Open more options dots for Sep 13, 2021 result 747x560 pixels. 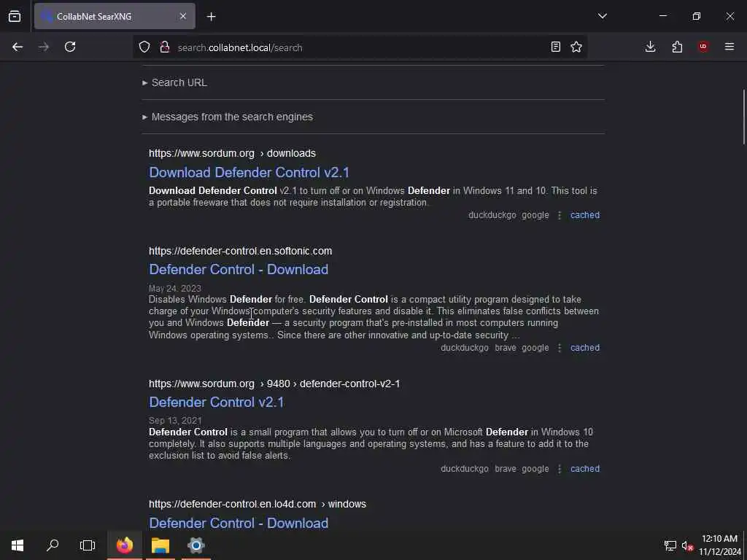[x=560, y=469]
